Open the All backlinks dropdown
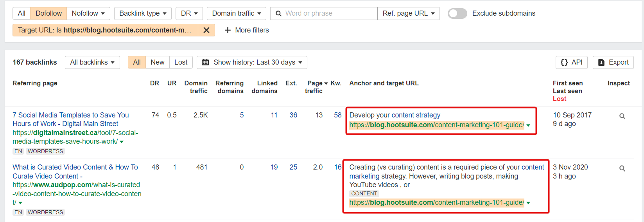The width and height of the screenshot is (644, 222). click(92, 62)
